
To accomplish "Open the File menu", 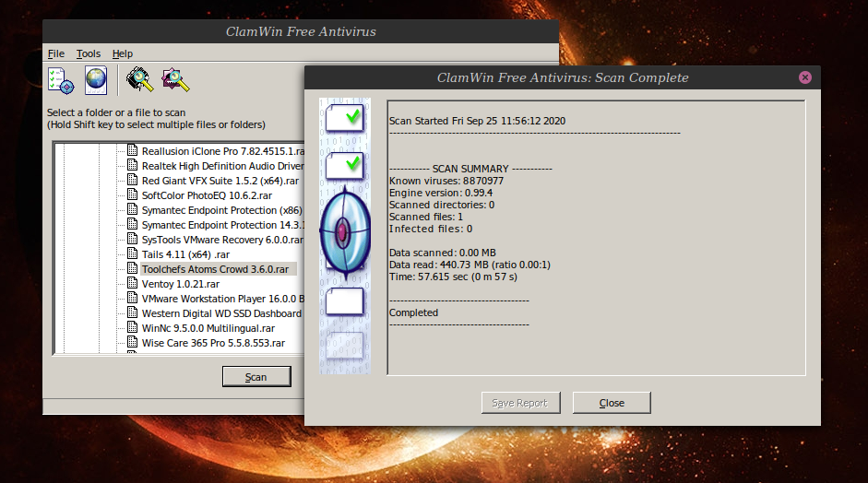I will point(56,53).
